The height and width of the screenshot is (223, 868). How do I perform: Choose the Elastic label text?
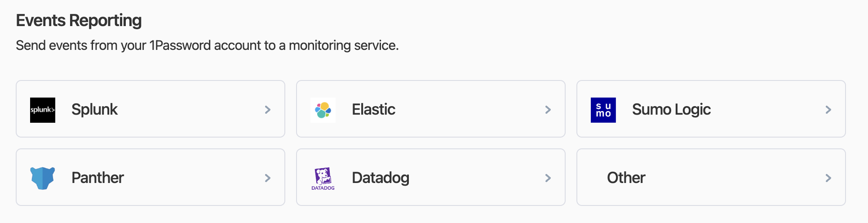(x=373, y=109)
